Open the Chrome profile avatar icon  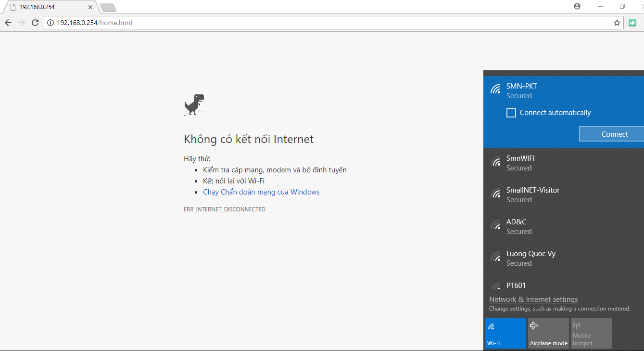point(577,6)
